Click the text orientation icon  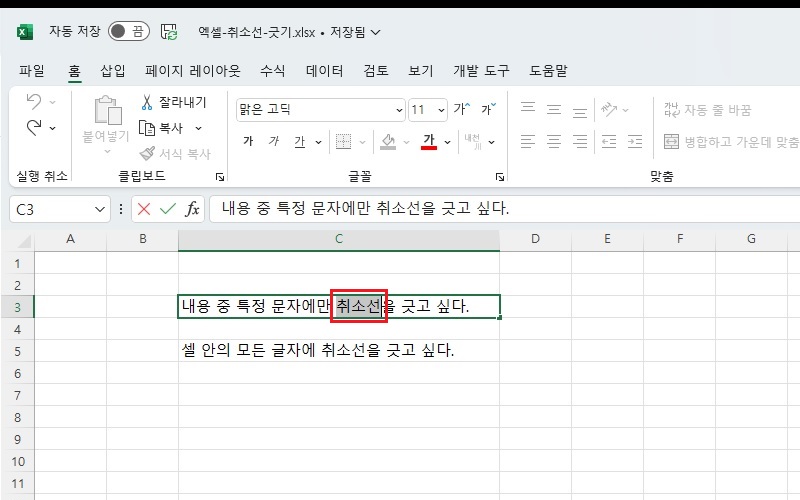click(609, 109)
